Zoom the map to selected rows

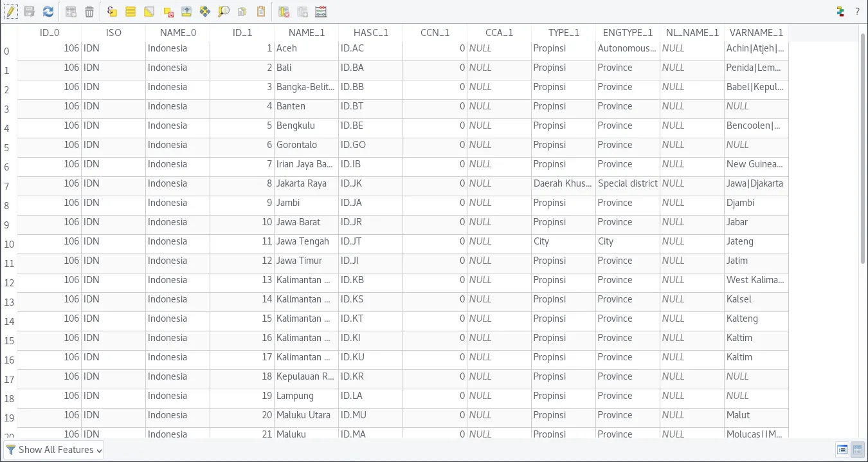click(x=223, y=11)
